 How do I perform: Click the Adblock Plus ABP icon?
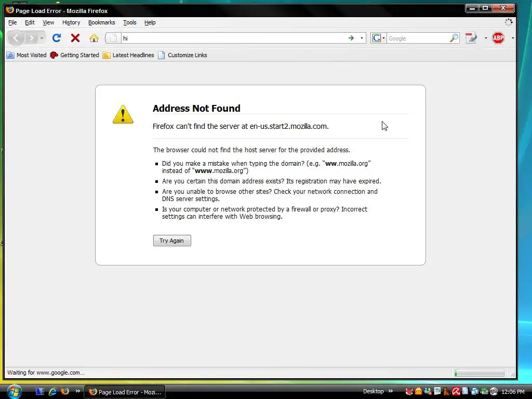pos(498,38)
